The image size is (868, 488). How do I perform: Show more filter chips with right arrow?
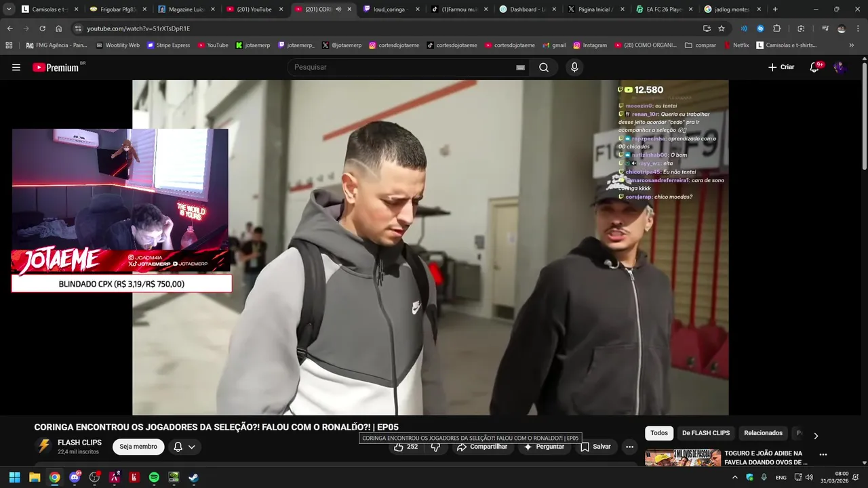[x=816, y=435]
